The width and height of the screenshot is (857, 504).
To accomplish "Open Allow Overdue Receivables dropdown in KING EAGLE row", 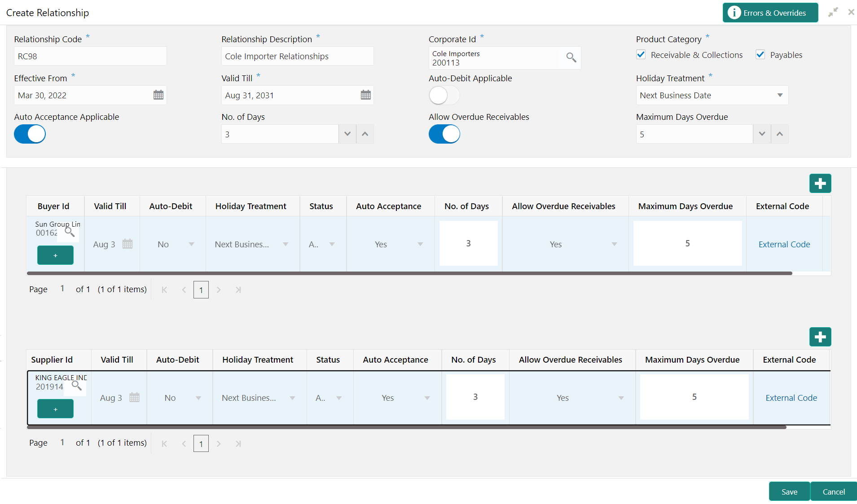I will tap(621, 398).
